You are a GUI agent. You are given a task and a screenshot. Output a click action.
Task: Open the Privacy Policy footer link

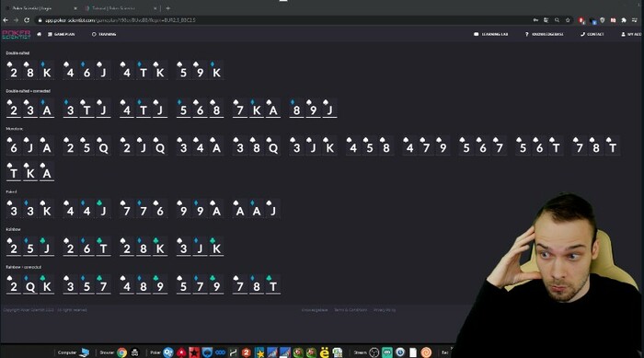point(385,310)
